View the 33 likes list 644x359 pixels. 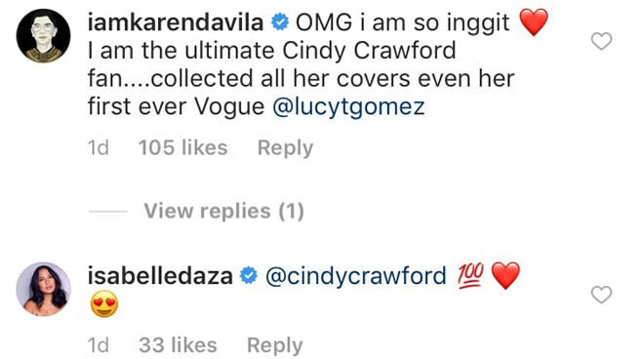point(178,345)
